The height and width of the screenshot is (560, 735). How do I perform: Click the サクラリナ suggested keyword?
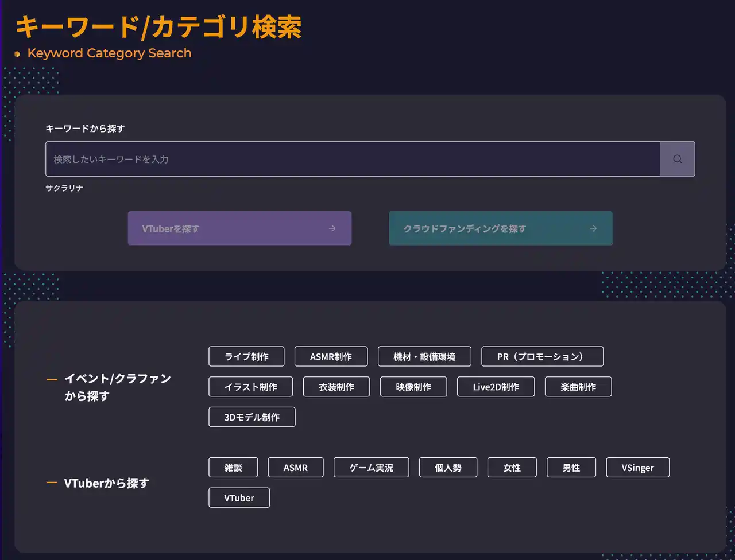(x=64, y=188)
